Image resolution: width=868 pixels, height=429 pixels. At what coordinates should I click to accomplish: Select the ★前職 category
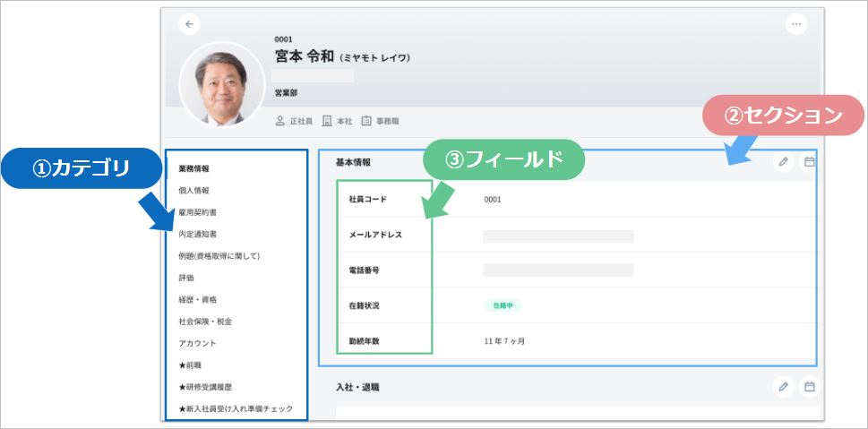click(192, 365)
